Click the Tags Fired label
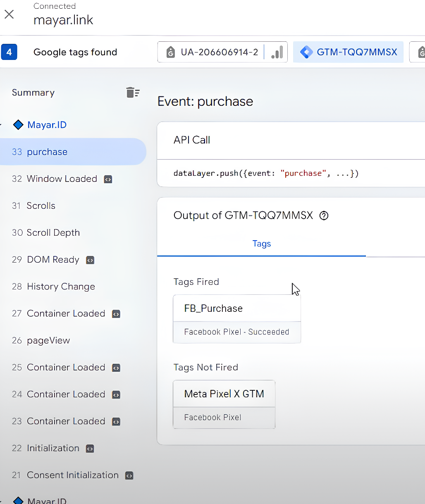The image size is (425, 504). pyautogui.click(x=196, y=282)
